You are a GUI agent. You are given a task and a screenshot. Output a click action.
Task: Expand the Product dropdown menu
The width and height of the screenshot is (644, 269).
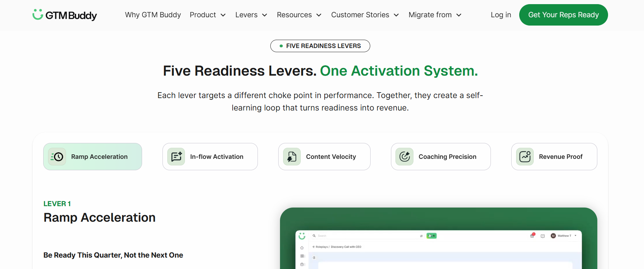pyautogui.click(x=207, y=15)
